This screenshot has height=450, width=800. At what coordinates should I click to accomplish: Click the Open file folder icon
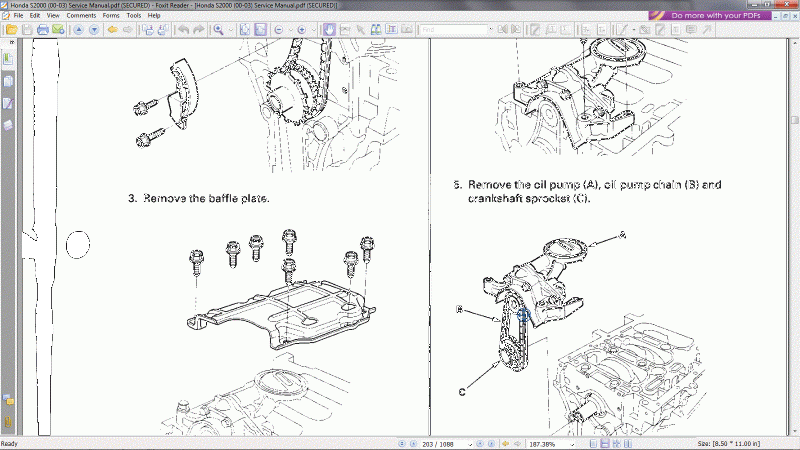11,30
